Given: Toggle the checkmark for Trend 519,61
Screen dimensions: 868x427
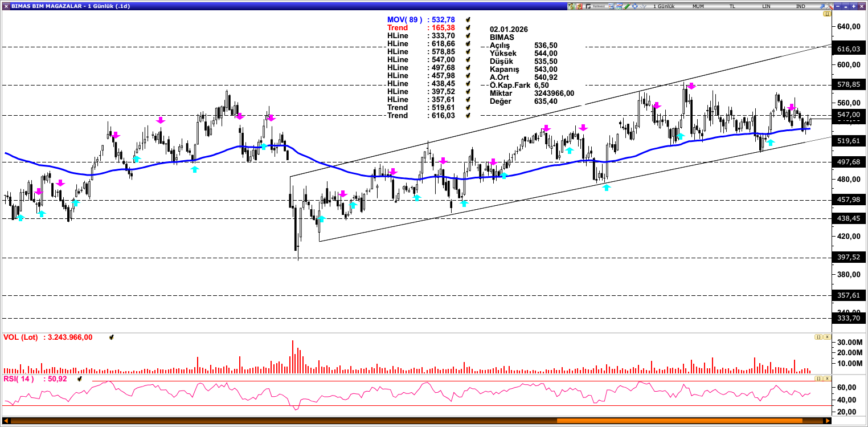Looking at the screenshot, I should tap(468, 107).
